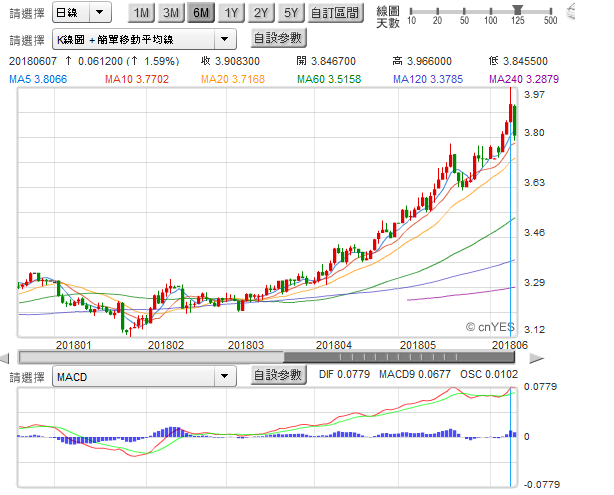Image resolution: width=614 pixels, height=495 pixels.
Task: Click the opening price 3.846700
Action: click(x=333, y=61)
